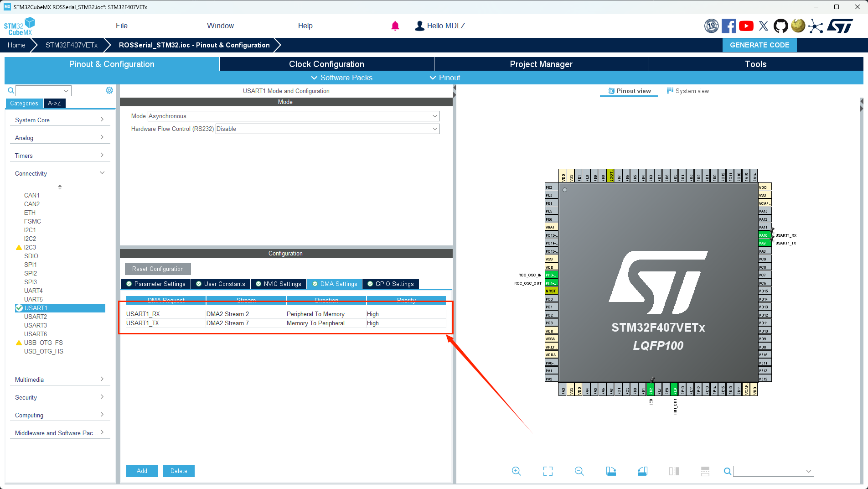
Task: Expand the Computing category
Action: pos(60,415)
